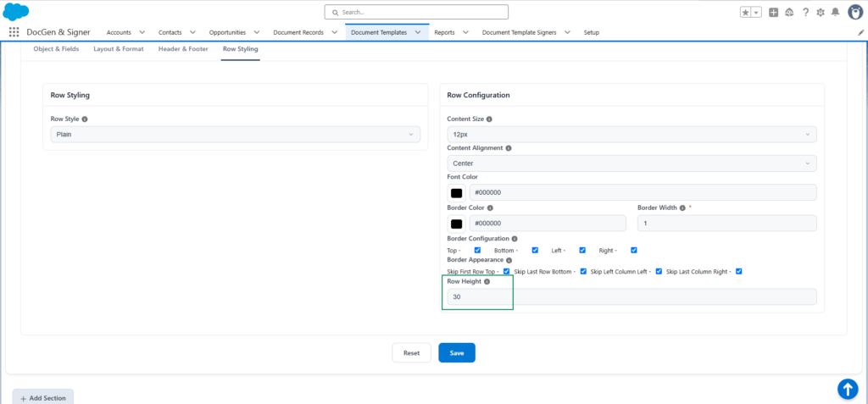The height and width of the screenshot is (404, 868).
Task: Expand Document Template Signers tab chevron
Action: 567,33
